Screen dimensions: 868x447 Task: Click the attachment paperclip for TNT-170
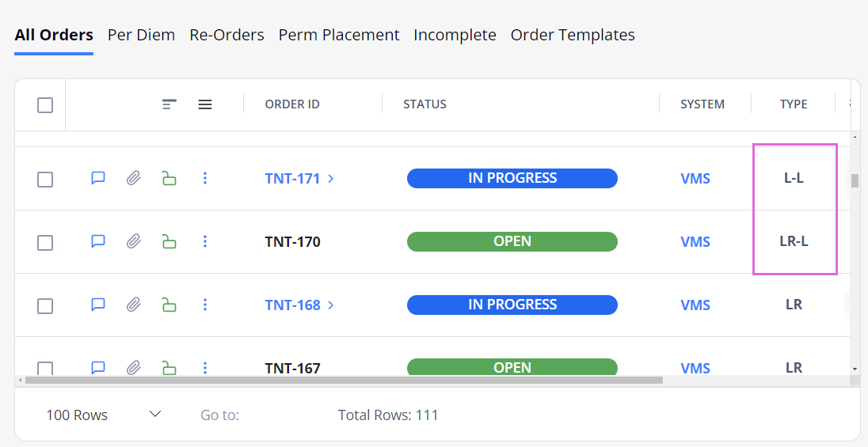point(133,241)
